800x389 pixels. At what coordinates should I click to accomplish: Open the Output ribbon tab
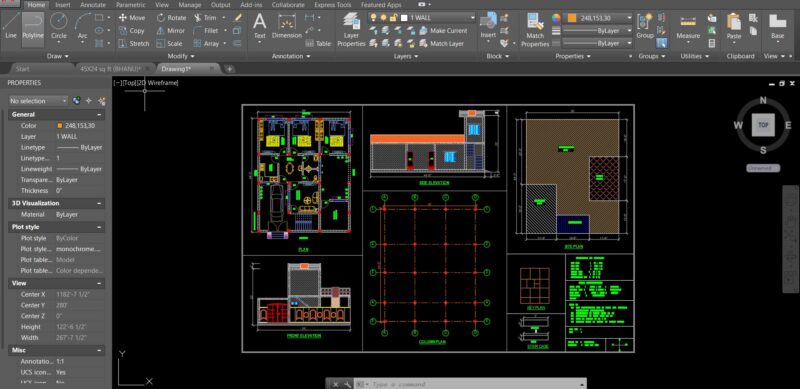click(220, 5)
